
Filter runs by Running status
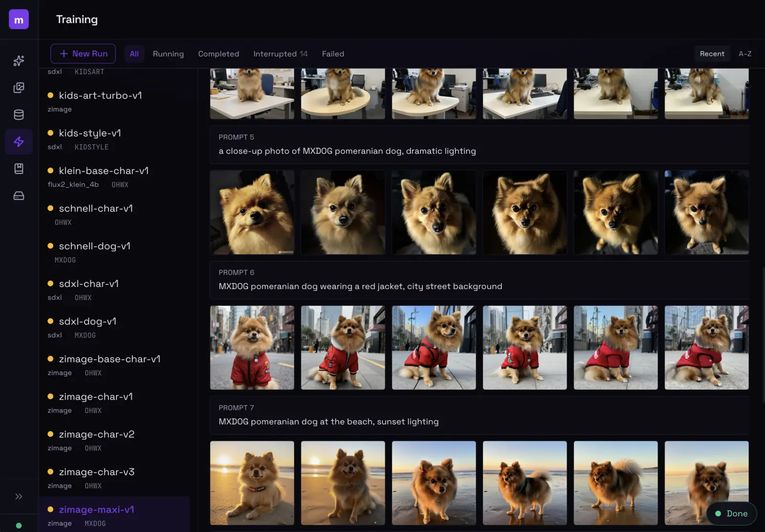click(168, 54)
